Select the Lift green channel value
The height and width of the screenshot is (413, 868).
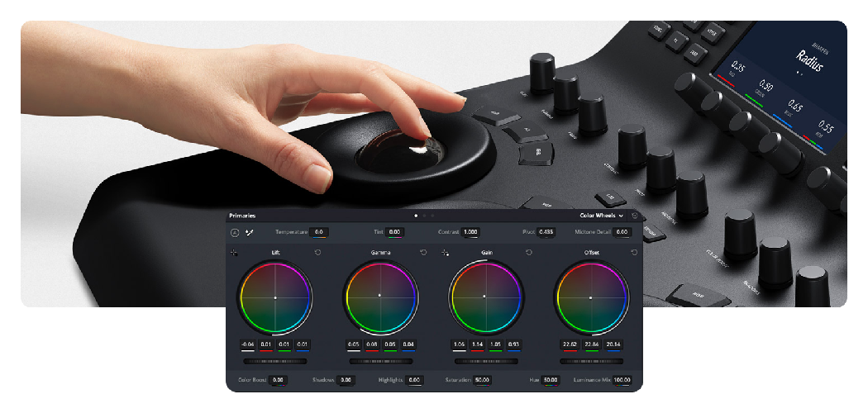pos(284,345)
